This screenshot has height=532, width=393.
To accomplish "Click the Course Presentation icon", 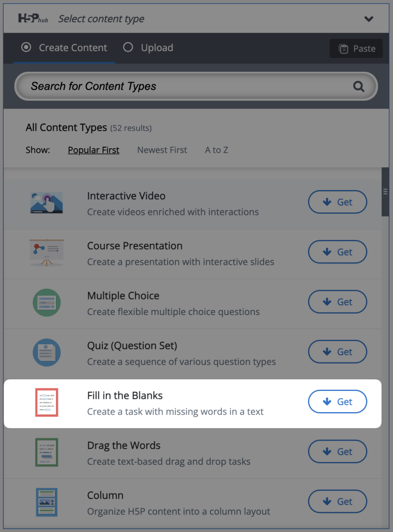I will tap(47, 253).
